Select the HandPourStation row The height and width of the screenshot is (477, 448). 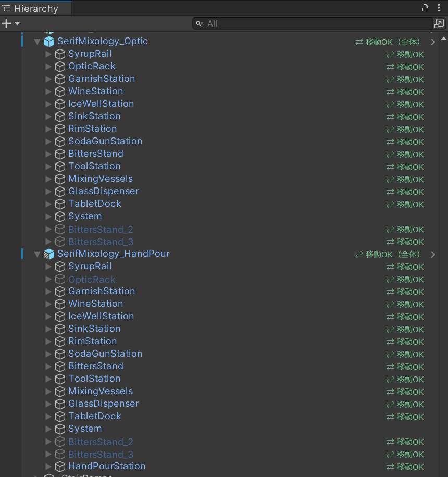(230, 467)
